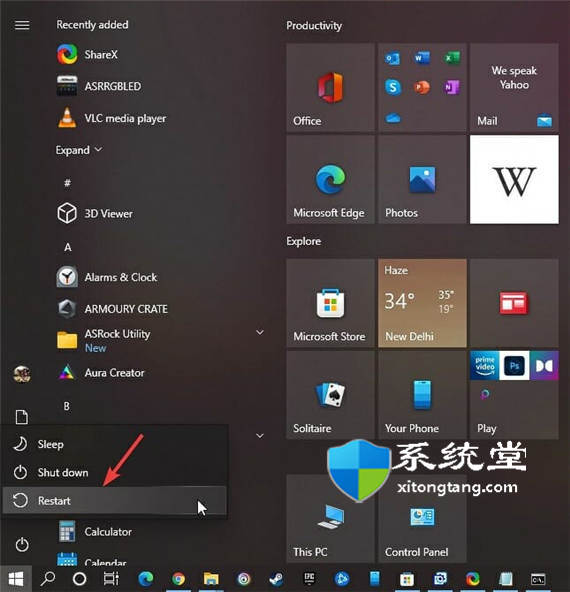Screen dimensions: 570x592
Task: Open OneNote icon in Office apps tile
Action: click(451, 87)
